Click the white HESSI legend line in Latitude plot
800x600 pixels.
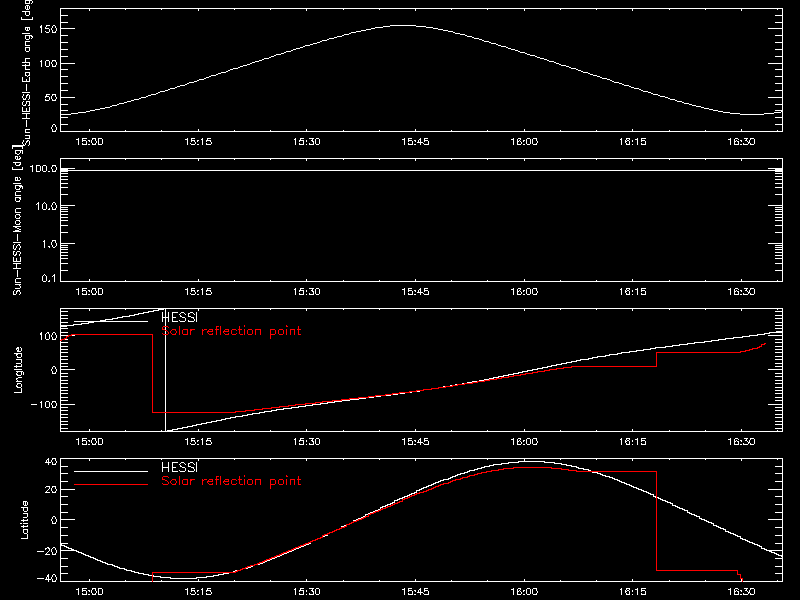coord(111,471)
